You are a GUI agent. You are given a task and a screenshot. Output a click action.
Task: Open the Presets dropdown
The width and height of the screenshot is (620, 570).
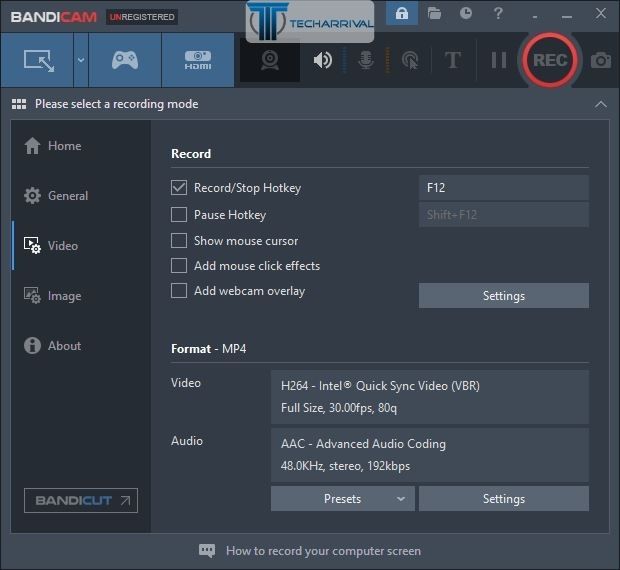pyautogui.click(x=342, y=499)
